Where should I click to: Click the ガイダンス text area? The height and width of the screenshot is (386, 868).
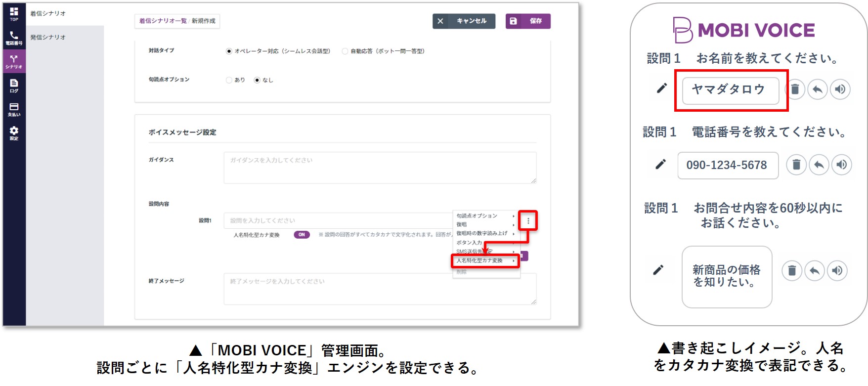(380, 168)
